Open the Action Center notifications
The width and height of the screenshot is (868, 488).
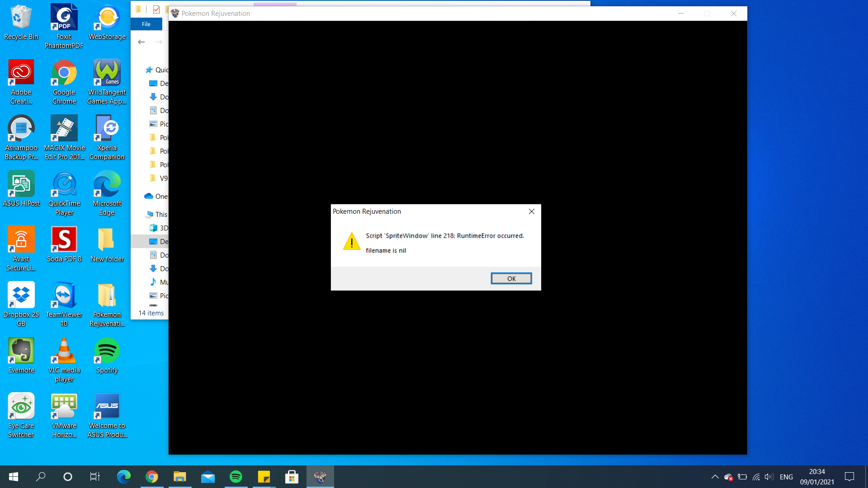849,477
